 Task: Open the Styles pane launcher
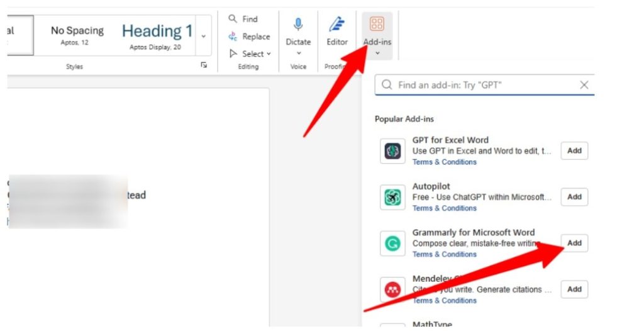(x=204, y=65)
